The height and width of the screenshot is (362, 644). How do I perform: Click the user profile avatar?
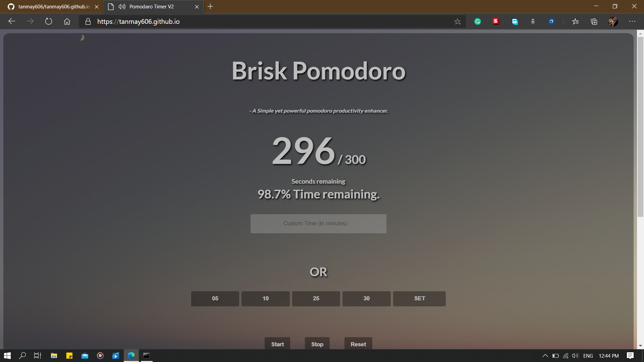(613, 21)
